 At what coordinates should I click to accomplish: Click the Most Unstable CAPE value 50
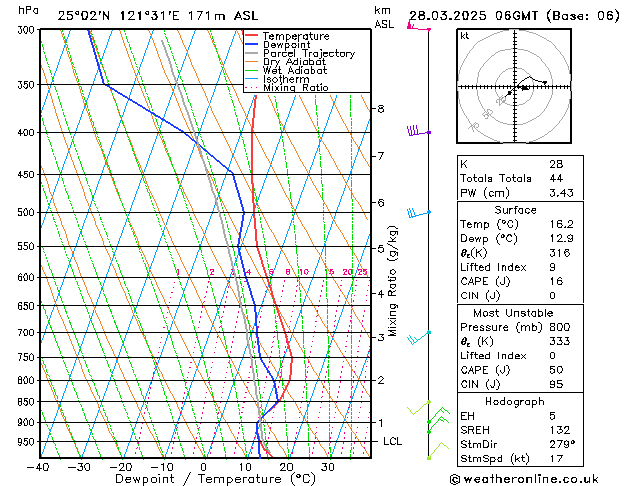pyautogui.click(x=556, y=370)
